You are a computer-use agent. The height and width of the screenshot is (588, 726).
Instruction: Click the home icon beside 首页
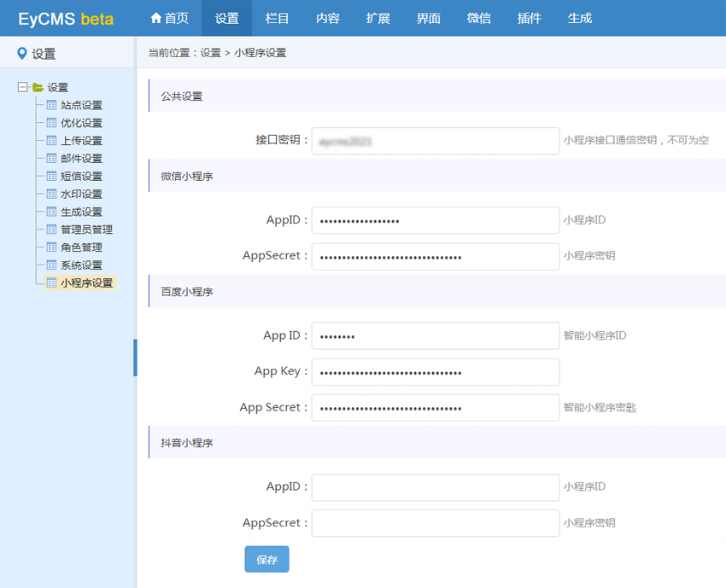tap(155, 18)
